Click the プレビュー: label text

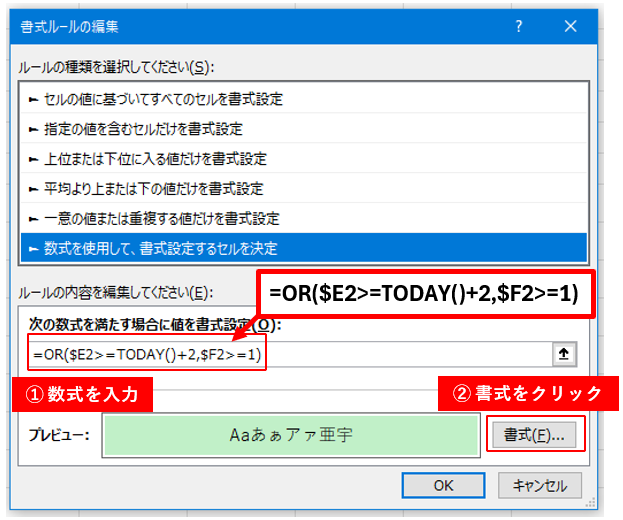click(59, 436)
